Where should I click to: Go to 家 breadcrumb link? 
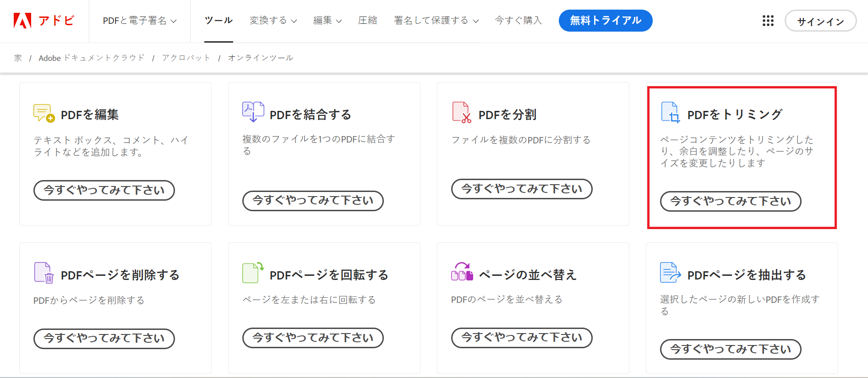tap(18, 58)
